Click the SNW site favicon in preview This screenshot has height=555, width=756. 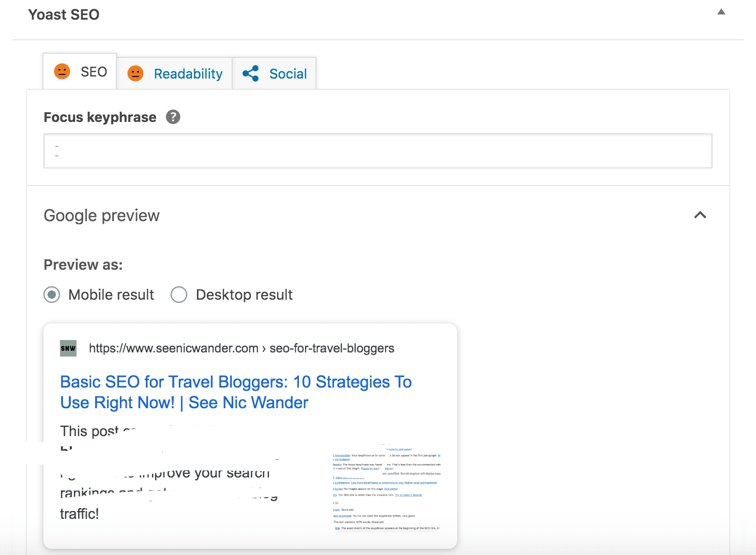click(68, 348)
